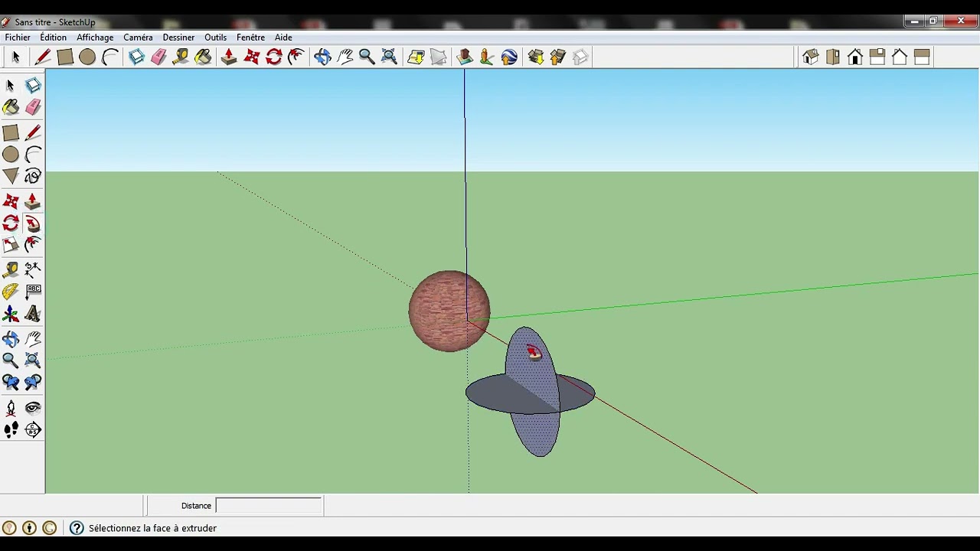Select Rotate tool in horizontal toolbar
Viewport: 980px width, 551px height.
pyautogui.click(x=274, y=57)
